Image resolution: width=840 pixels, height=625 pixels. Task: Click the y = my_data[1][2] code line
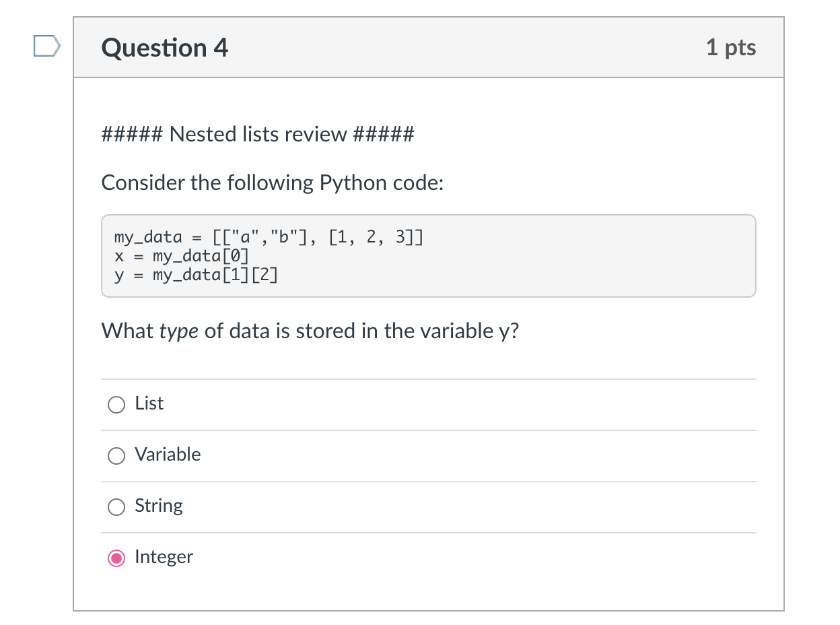tap(196, 275)
